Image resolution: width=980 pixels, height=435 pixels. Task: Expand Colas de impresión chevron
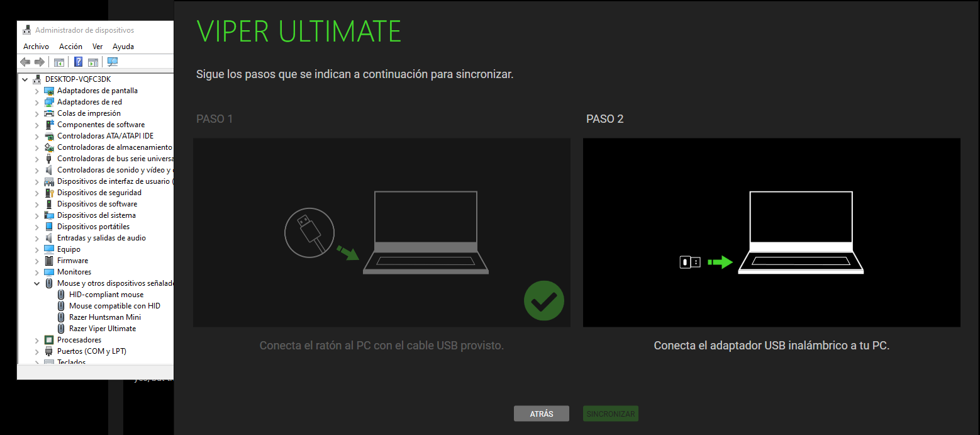[x=36, y=113]
